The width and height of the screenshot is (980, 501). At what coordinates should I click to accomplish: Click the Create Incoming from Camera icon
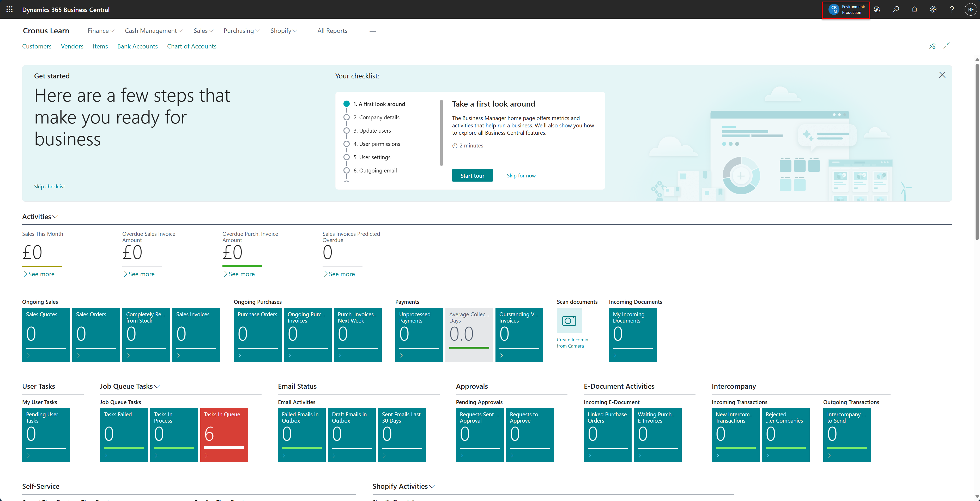(569, 320)
